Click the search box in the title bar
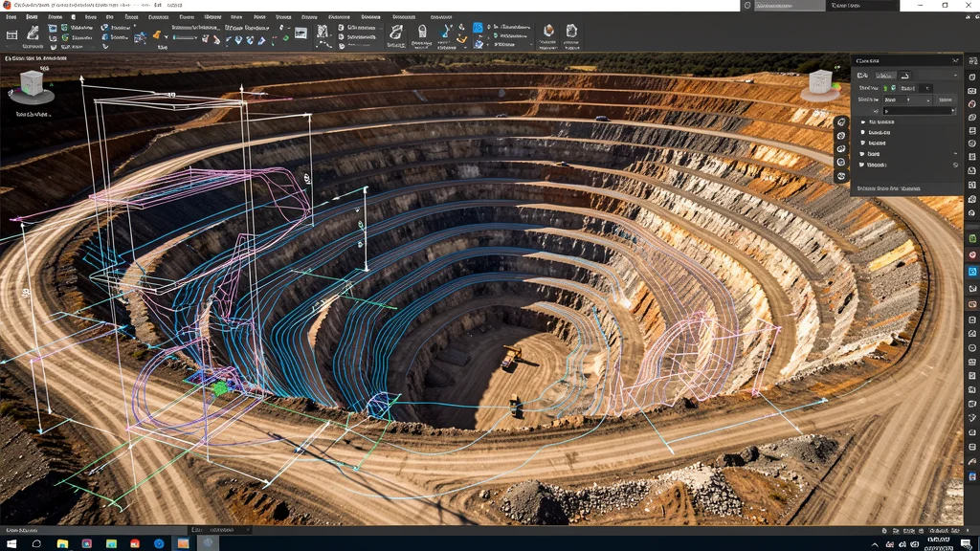The image size is (980, 551). [x=789, y=6]
